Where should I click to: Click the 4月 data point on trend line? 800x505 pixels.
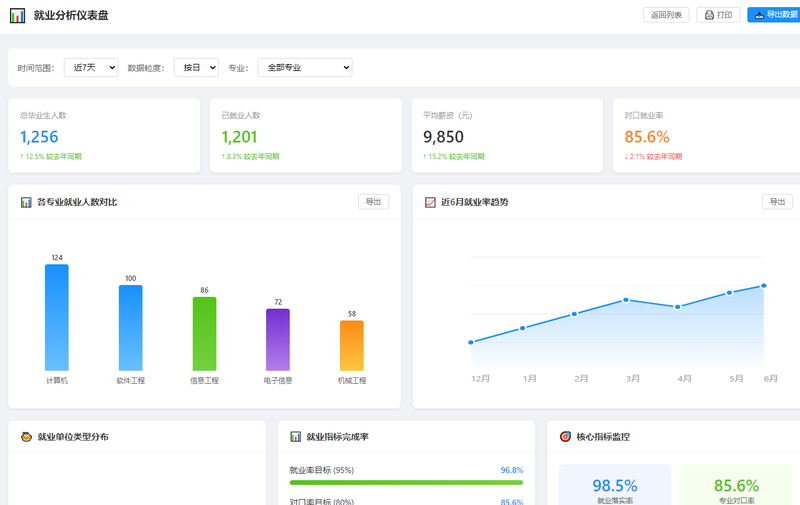pos(678,307)
